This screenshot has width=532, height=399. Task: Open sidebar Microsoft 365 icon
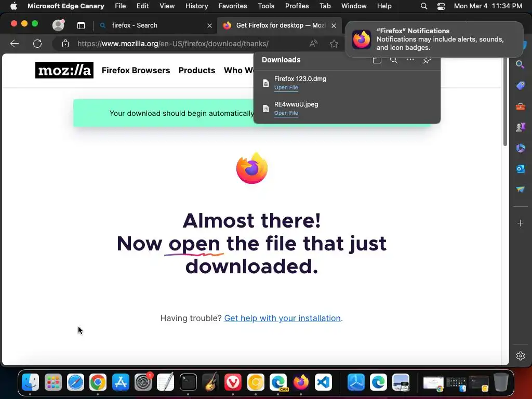point(521,148)
